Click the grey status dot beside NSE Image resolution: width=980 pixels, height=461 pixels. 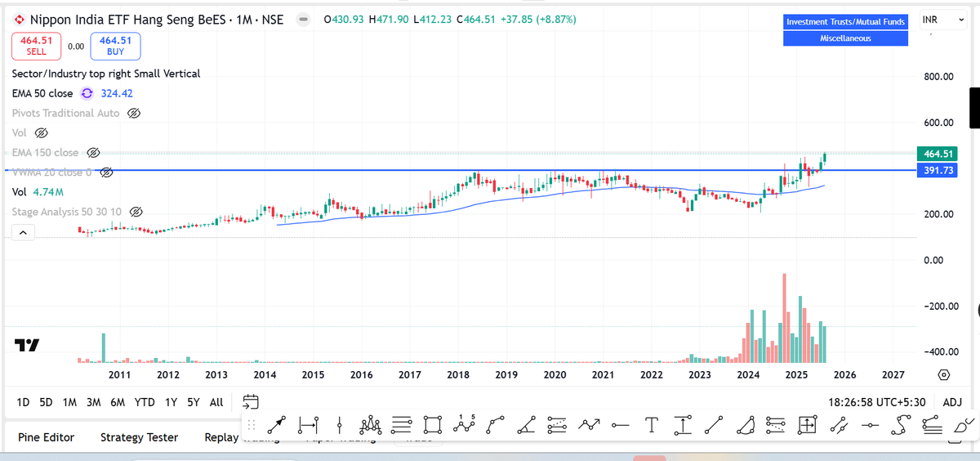[302, 19]
